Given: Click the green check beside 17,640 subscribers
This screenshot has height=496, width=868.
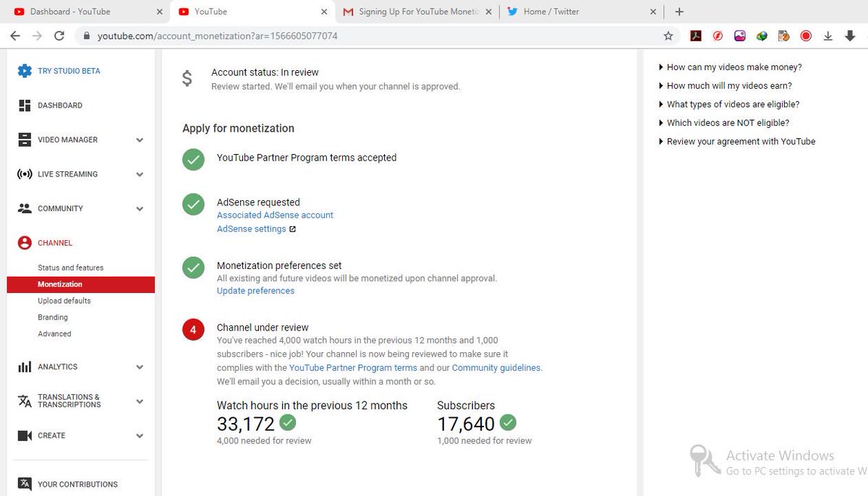Looking at the screenshot, I should [x=508, y=422].
